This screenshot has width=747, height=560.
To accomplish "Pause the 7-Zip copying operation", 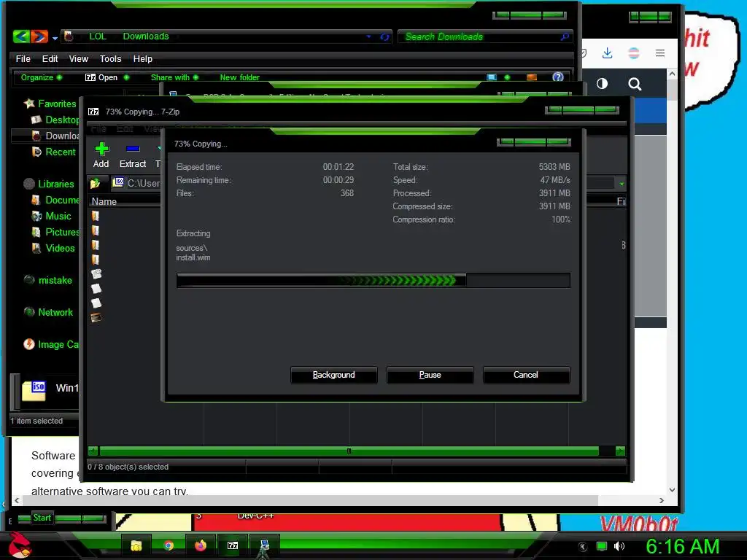I will 430,375.
